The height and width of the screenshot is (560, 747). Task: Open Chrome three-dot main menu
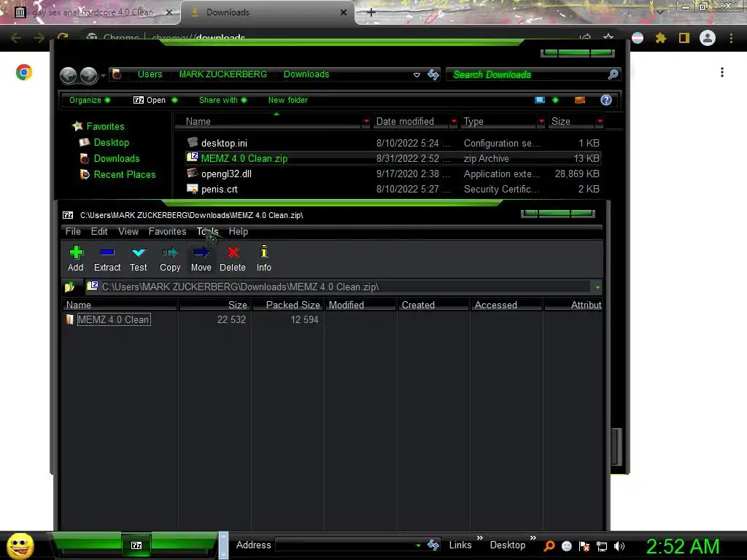pyautogui.click(x=731, y=38)
